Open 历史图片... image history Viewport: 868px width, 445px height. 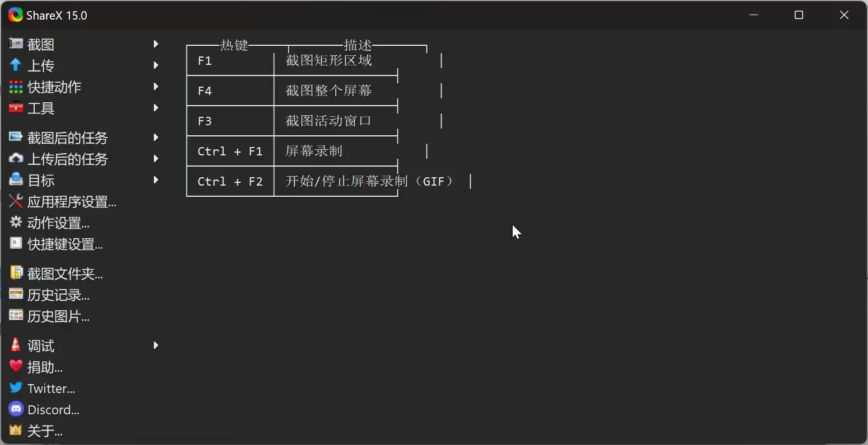(x=58, y=316)
